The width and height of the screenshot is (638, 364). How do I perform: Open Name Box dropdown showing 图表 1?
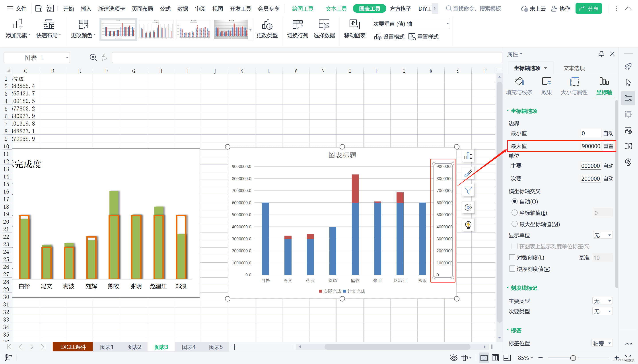point(67,58)
